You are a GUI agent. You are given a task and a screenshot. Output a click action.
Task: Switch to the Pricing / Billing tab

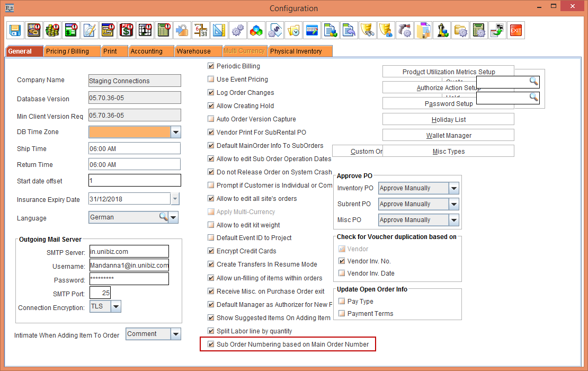pyautogui.click(x=67, y=51)
